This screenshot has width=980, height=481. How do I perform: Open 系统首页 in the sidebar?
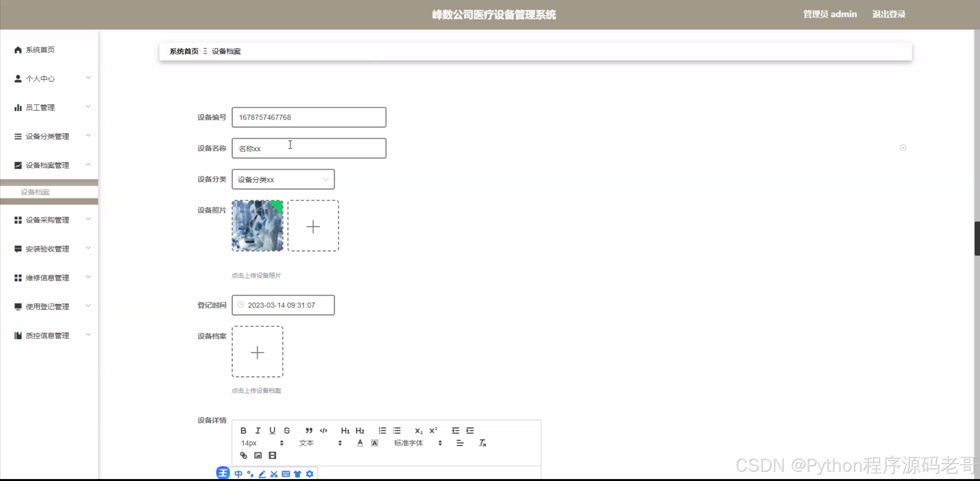point(40,50)
